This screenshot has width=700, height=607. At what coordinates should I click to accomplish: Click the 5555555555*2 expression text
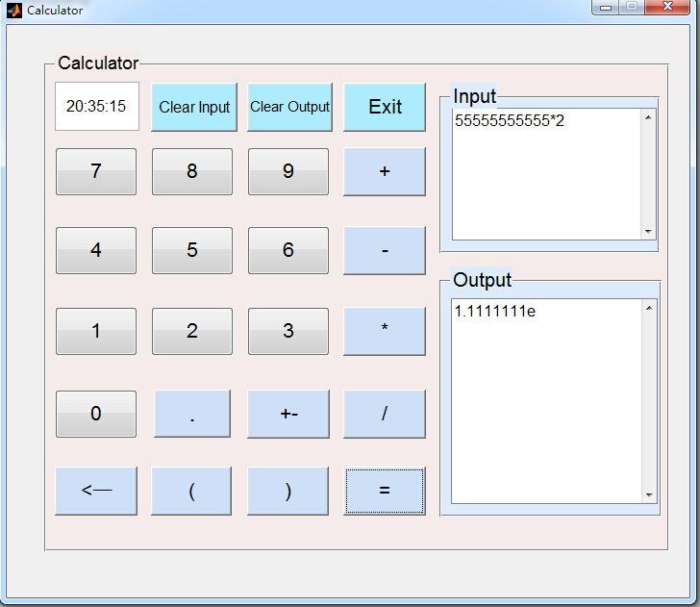[x=510, y=120]
